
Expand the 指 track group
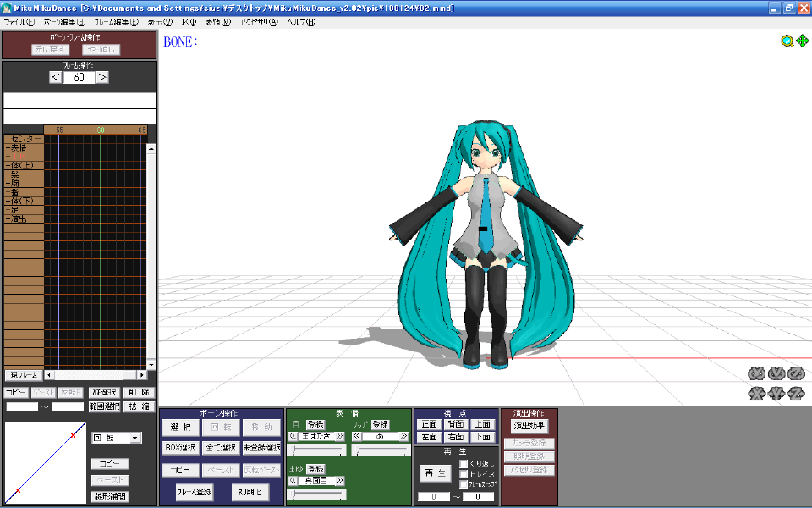click(8, 192)
